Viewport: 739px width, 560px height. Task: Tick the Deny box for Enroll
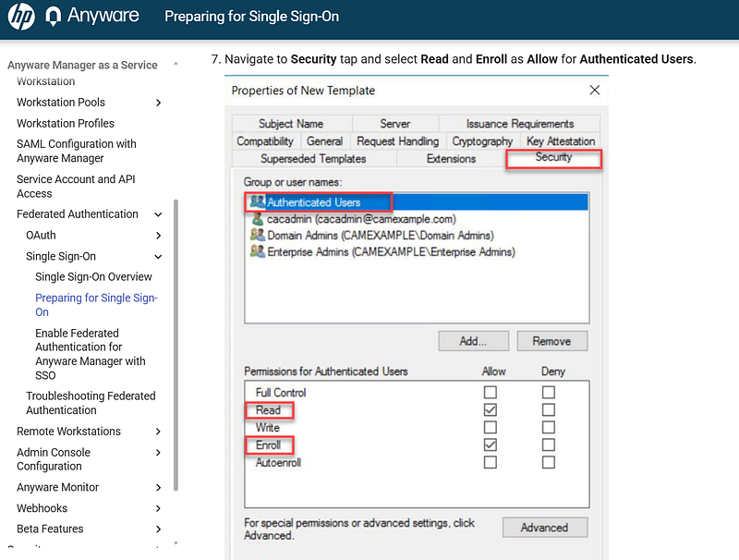point(548,444)
